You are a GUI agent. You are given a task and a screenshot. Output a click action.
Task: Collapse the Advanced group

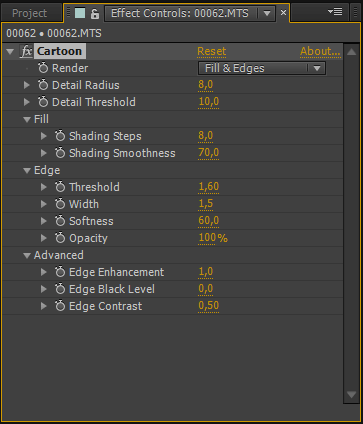[x=27, y=256]
